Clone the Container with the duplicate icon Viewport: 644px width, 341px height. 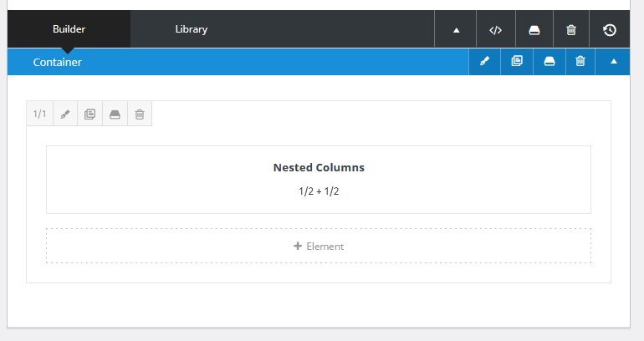[517, 62]
